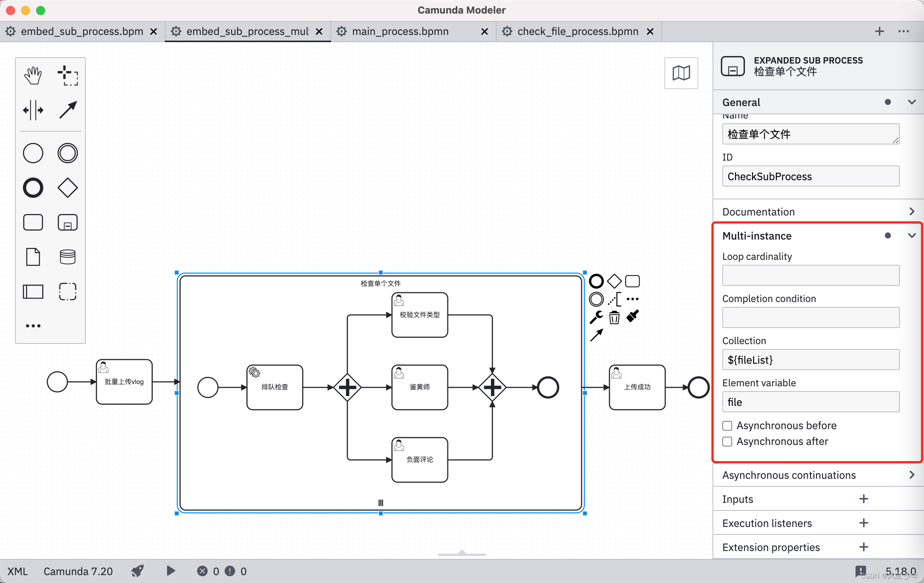924x583 pixels.
Task: Select the 排队检查 service task
Action: coord(275,387)
